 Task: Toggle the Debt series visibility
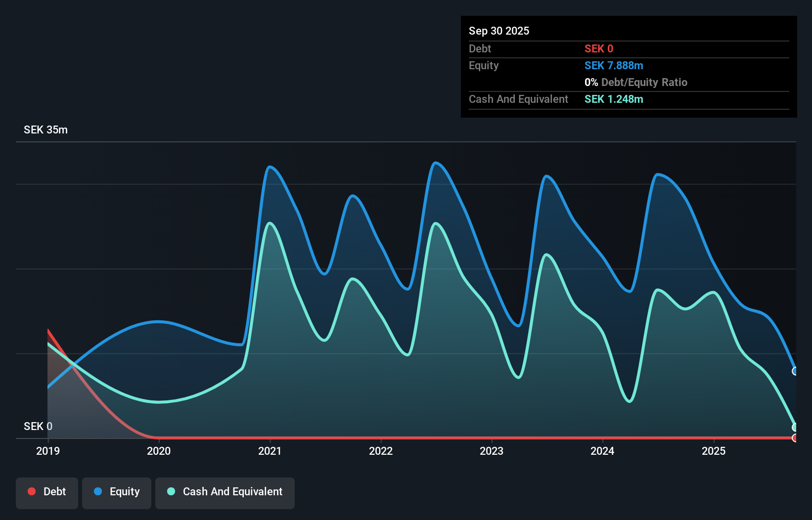(x=47, y=492)
